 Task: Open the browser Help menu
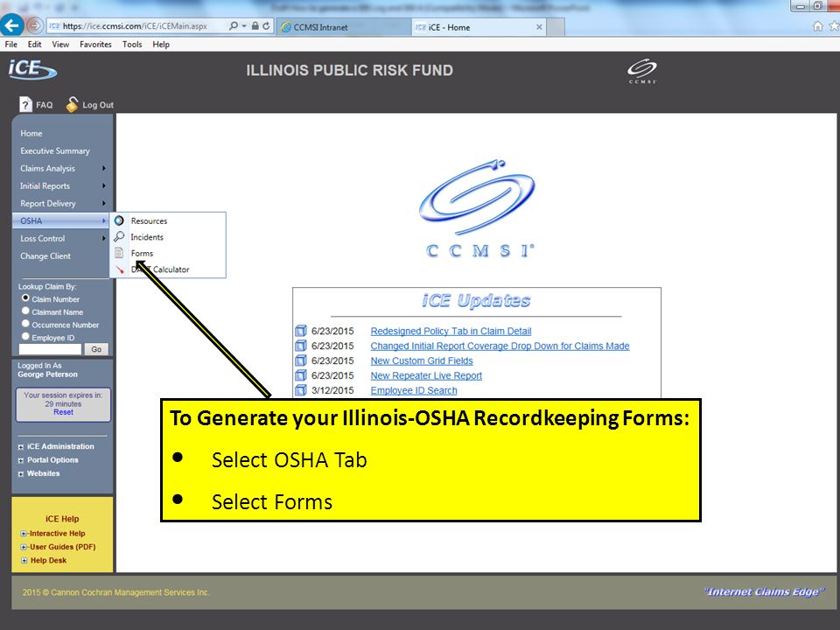point(161,45)
